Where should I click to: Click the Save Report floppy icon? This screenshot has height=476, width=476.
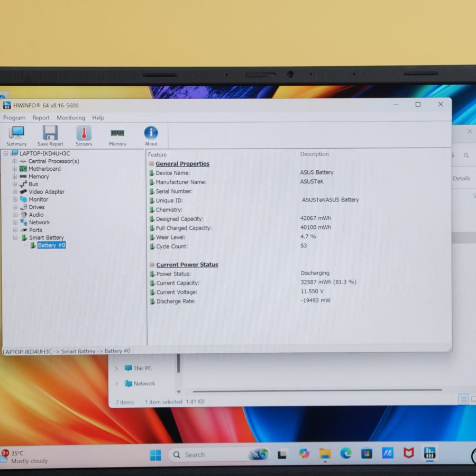click(50, 136)
